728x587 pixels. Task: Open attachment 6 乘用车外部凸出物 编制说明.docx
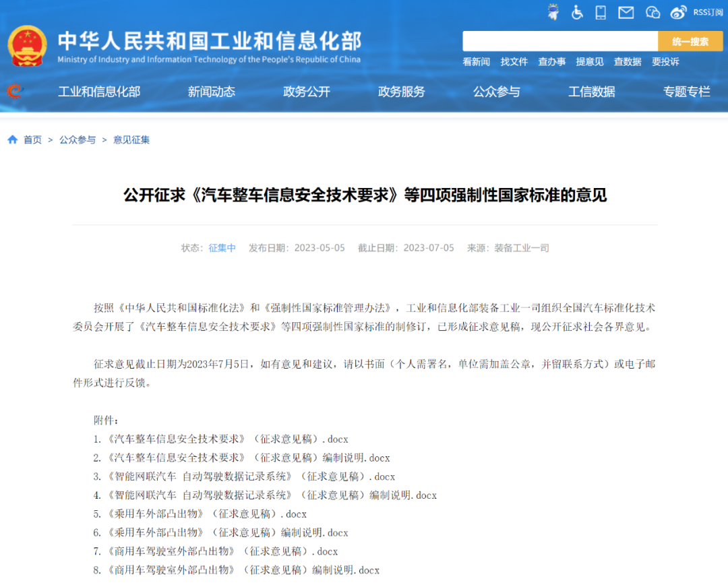pos(220,532)
